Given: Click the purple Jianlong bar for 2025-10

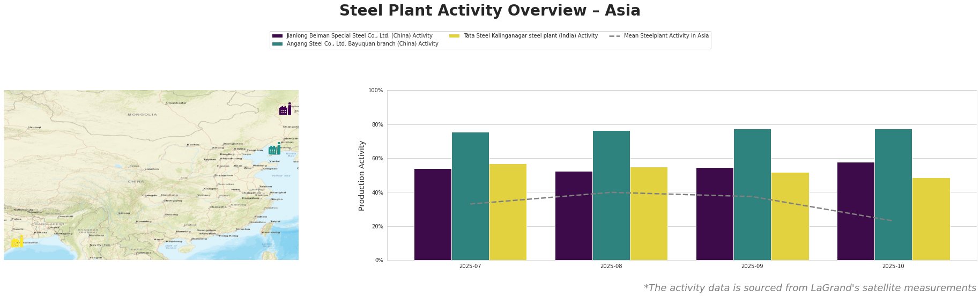Looking at the screenshot, I should (856, 211).
